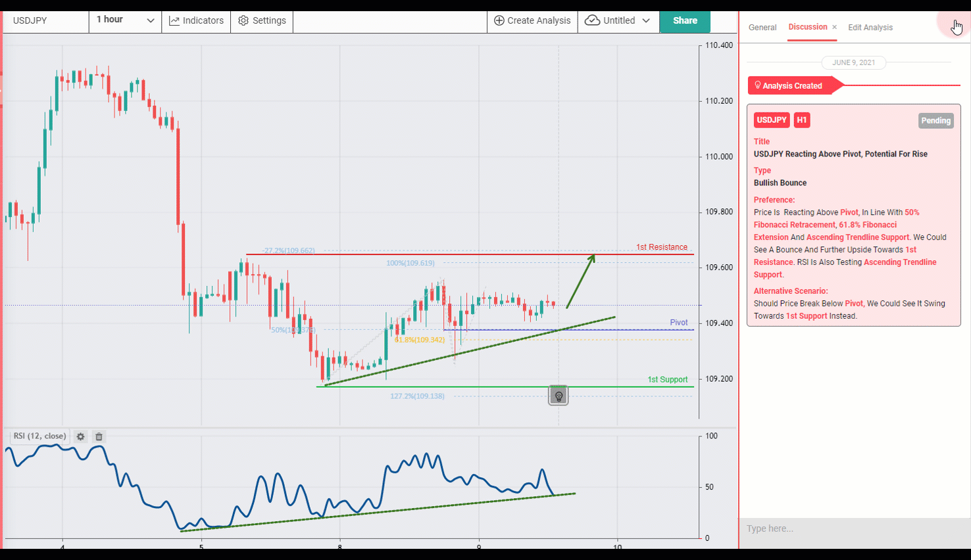
Task: Open RSI indicator settings gear
Action: (x=80, y=436)
